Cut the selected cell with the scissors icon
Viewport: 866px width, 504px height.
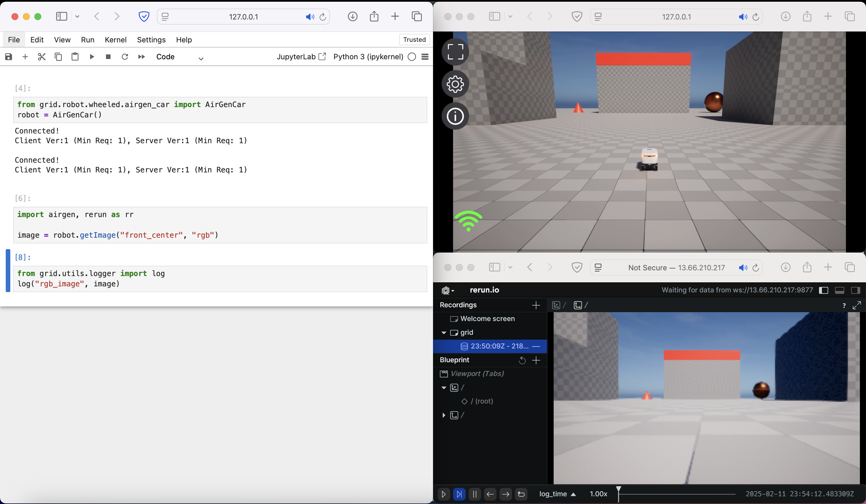tap(42, 57)
